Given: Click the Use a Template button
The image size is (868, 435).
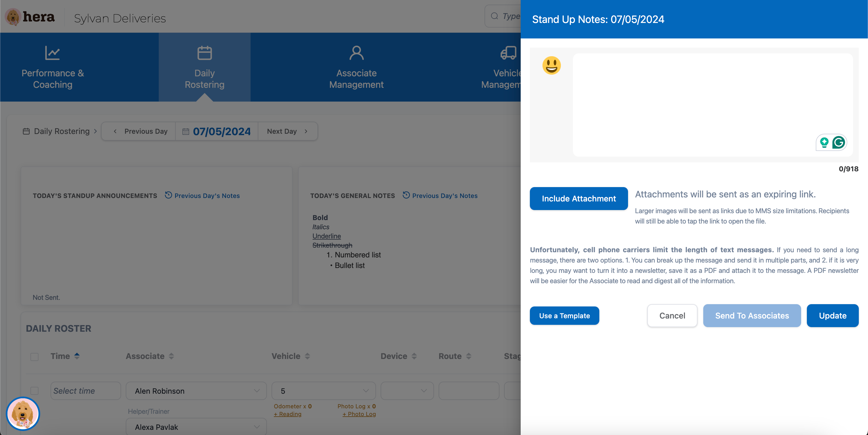Looking at the screenshot, I should click(564, 316).
